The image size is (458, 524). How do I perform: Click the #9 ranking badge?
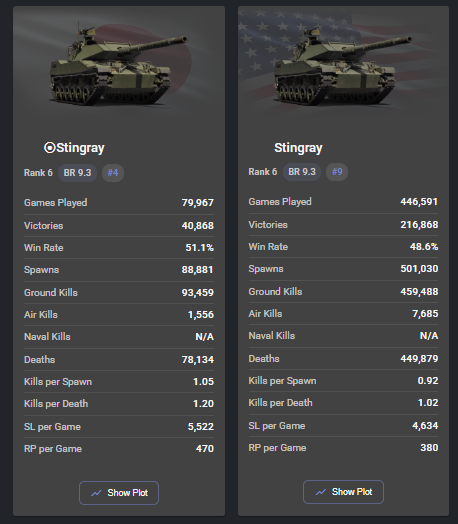point(337,172)
